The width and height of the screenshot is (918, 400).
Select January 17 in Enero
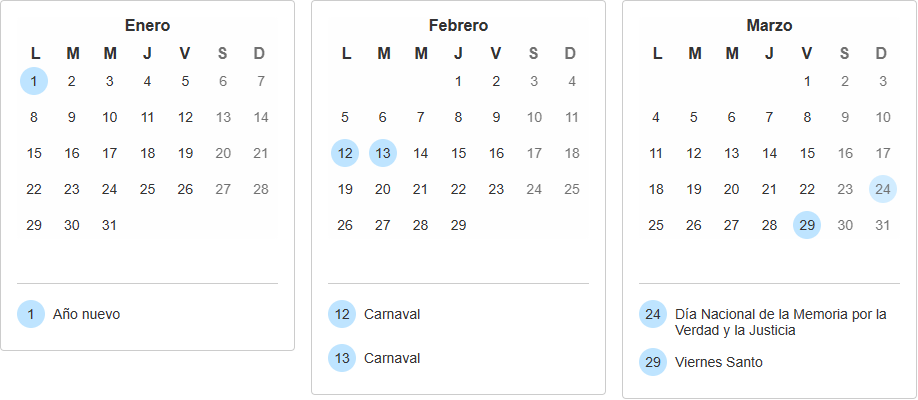(110, 153)
